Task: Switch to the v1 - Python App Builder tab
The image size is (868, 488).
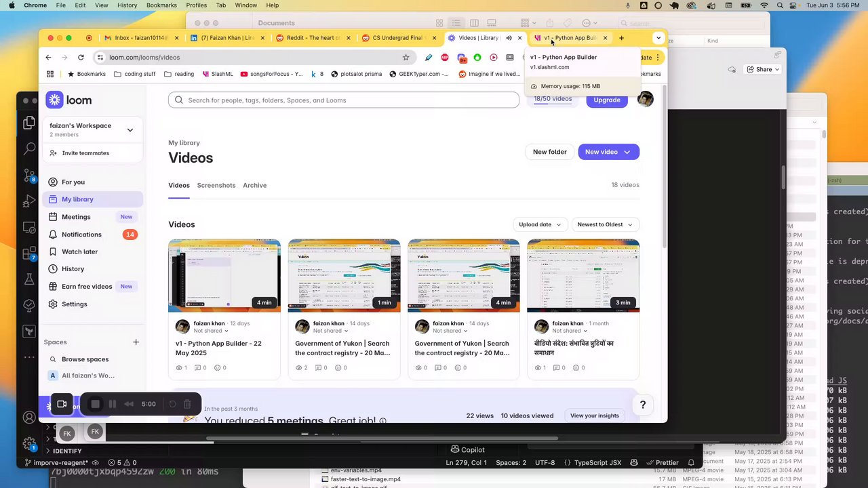Action: click(569, 38)
